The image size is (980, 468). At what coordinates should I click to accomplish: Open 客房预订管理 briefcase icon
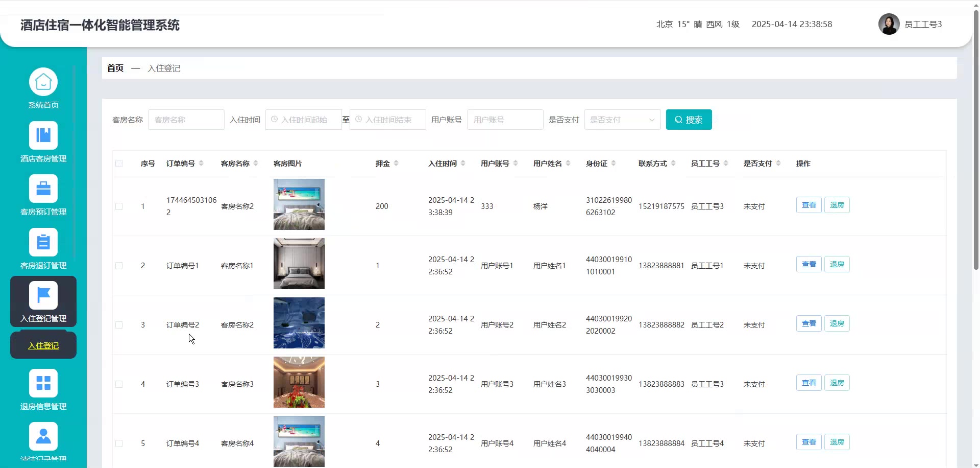(43, 189)
